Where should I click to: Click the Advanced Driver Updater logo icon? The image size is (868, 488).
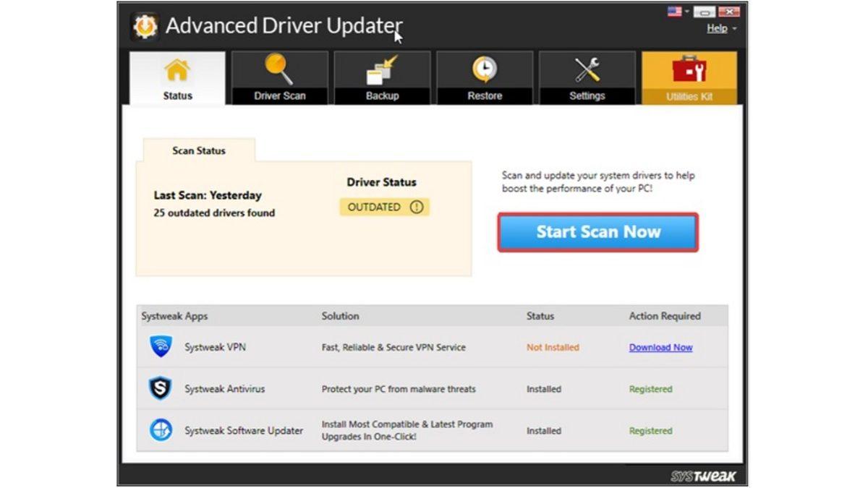pyautogui.click(x=145, y=26)
